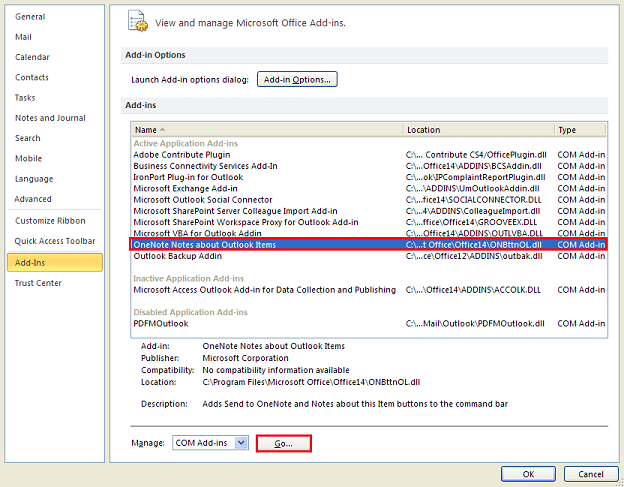Click the BCSAddin.dll location cell
Image resolution: width=624 pixels, height=487 pixels.
pos(474,166)
